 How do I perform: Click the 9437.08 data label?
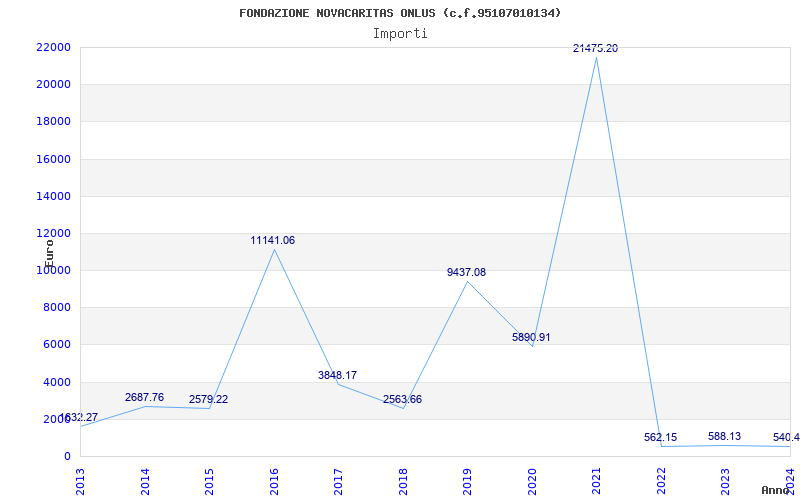coord(466,272)
